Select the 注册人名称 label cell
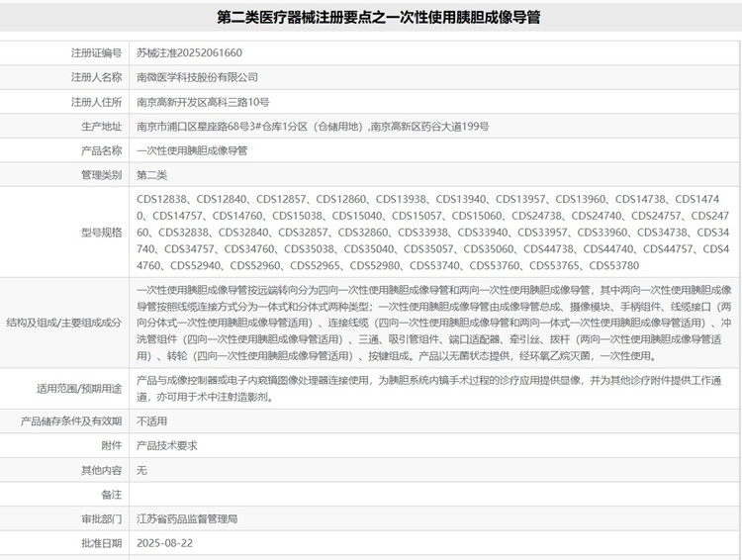742x560 pixels. click(x=96, y=77)
